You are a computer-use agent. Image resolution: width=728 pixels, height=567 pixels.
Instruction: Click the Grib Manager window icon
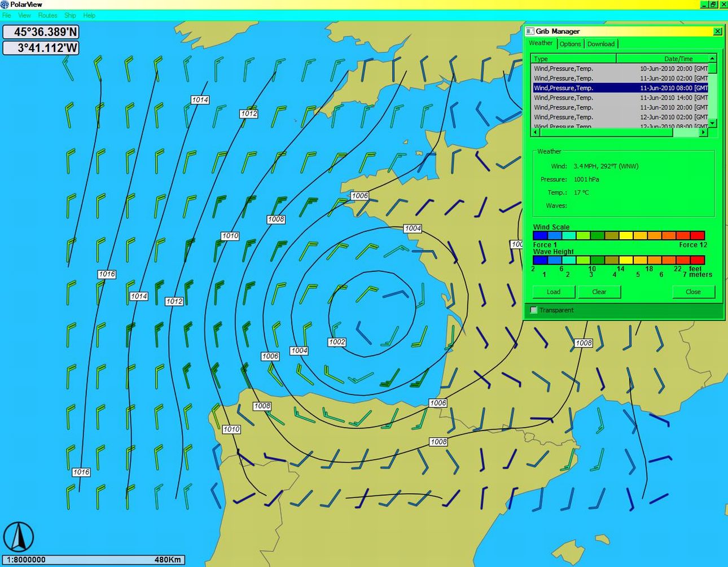click(529, 32)
